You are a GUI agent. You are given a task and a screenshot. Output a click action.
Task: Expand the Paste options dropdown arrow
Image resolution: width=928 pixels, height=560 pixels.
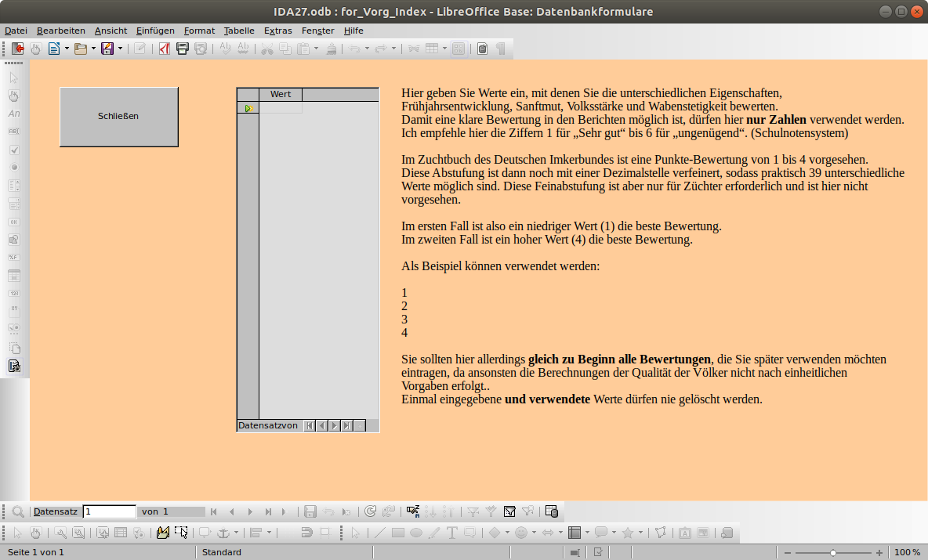pos(316,49)
